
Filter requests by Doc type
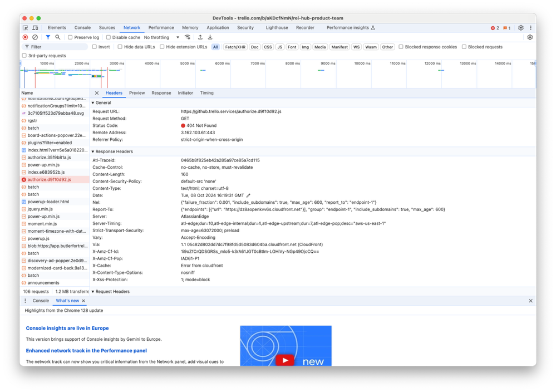click(254, 47)
